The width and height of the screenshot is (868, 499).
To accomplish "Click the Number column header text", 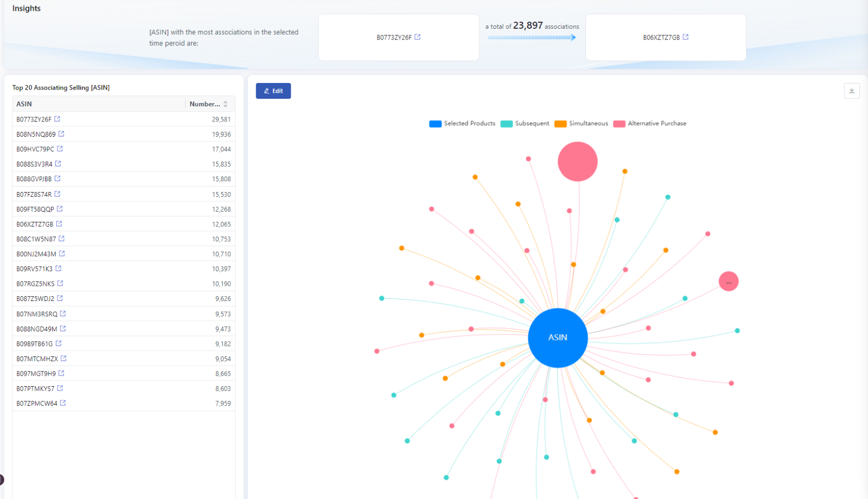I will (205, 104).
